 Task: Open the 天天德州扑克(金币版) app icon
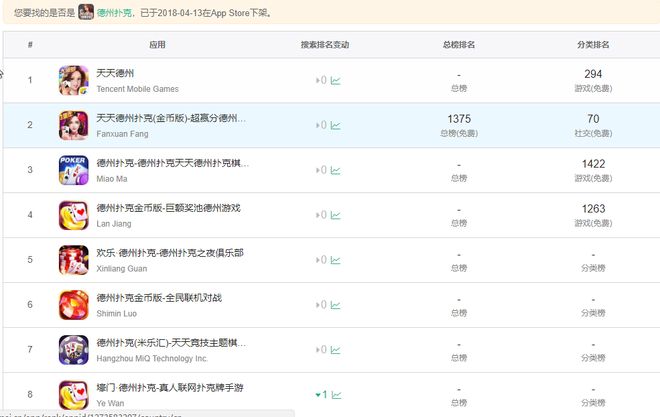click(x=74, y=125)
